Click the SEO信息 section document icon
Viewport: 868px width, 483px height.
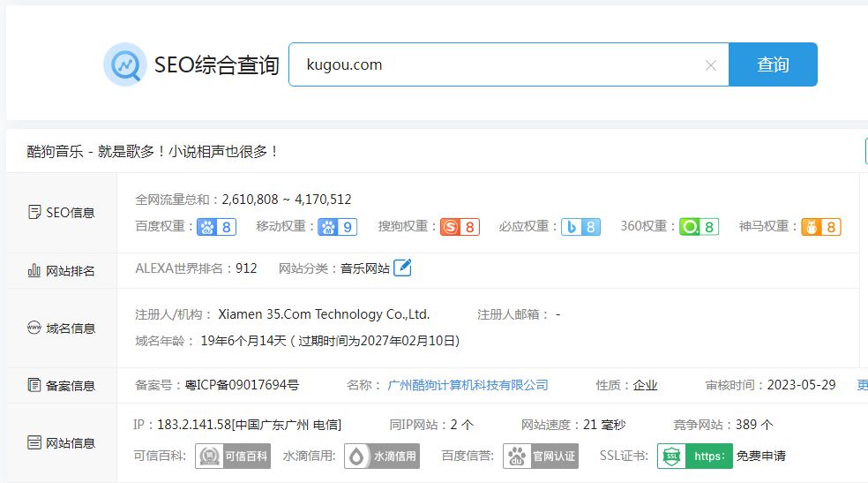34,212
